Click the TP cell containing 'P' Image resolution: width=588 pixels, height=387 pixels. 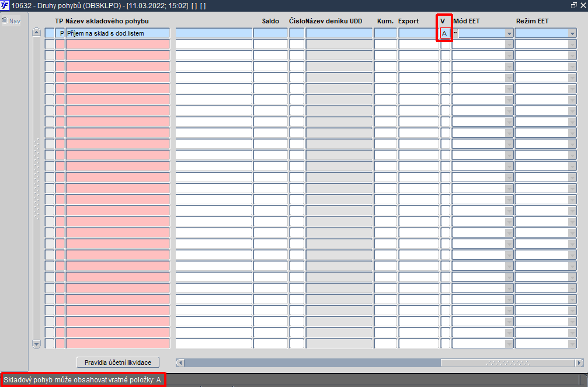coord(60,33)
